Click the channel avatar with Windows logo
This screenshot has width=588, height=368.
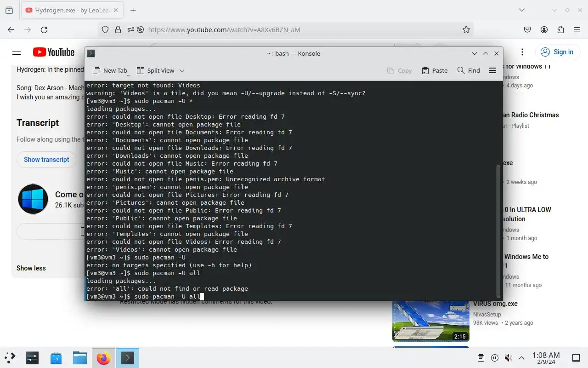[x=33, y=199]
